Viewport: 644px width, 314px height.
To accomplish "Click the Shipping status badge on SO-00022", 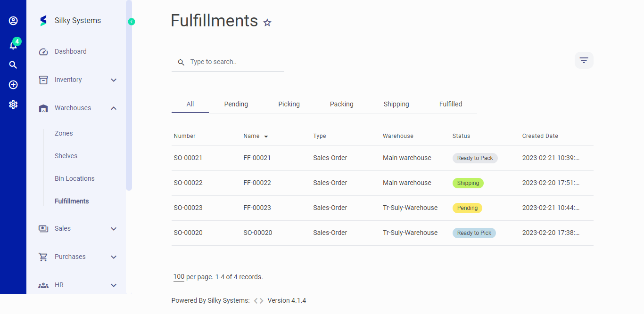I will point(468,183).
